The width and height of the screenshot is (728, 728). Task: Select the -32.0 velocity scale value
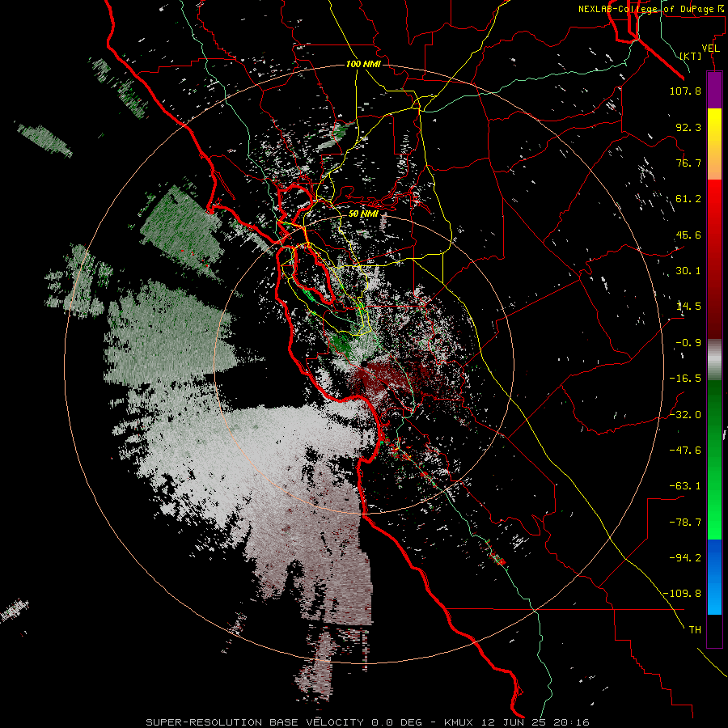685,415
